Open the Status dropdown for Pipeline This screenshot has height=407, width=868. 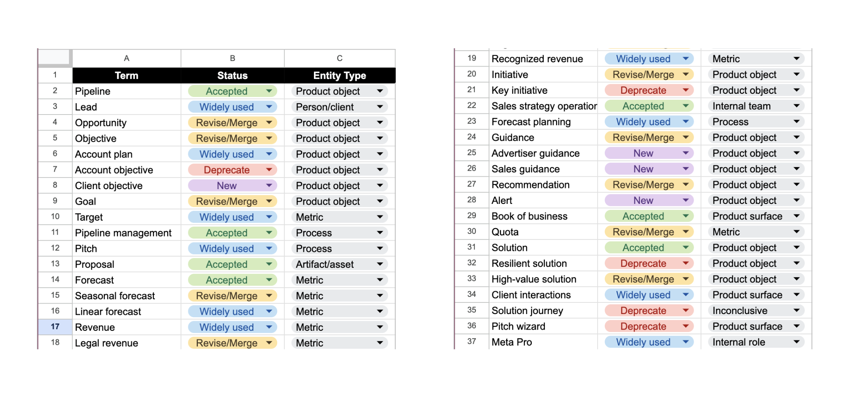click(x=269, y=91)
